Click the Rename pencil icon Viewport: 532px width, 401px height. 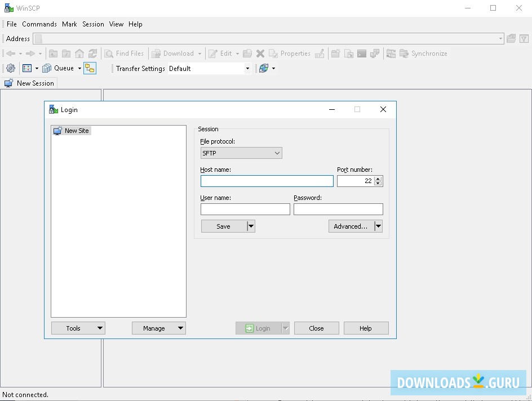point(320,54)
